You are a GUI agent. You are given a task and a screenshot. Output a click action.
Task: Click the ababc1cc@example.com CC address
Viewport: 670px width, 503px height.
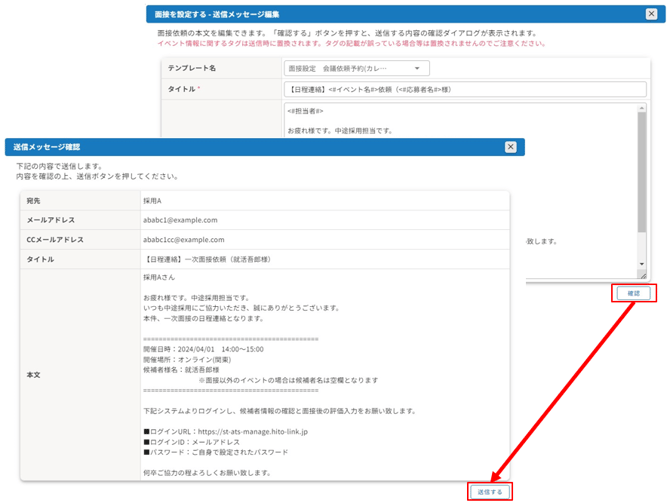coord(184,240)
